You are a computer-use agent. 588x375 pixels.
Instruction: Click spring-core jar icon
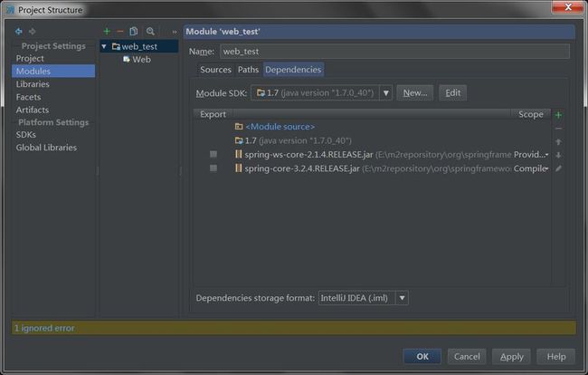tap(239, 168)
